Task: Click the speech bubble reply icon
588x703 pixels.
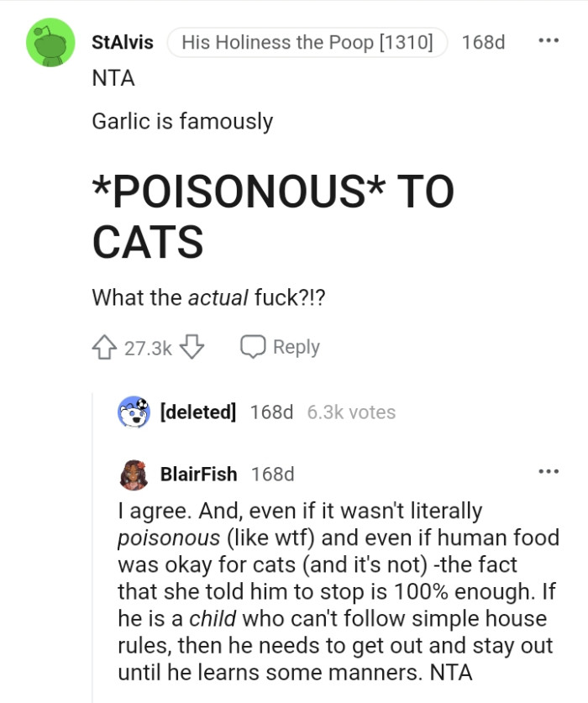Action: (254, 345)
